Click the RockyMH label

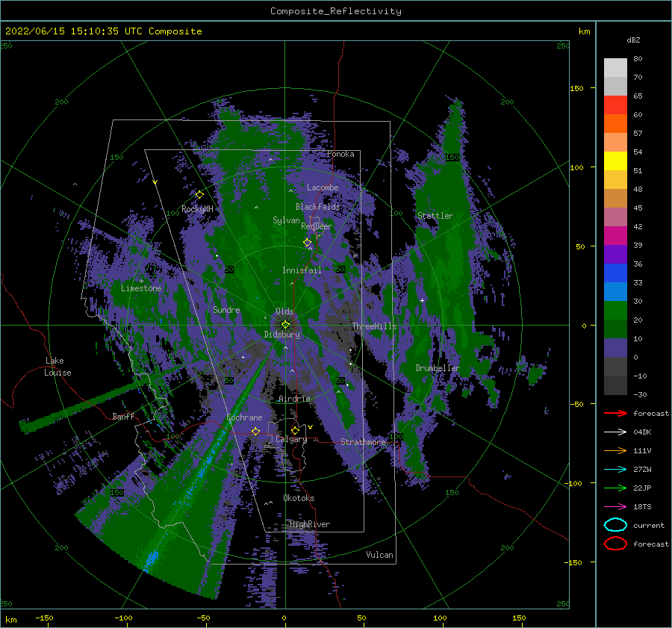coord(197,209)
